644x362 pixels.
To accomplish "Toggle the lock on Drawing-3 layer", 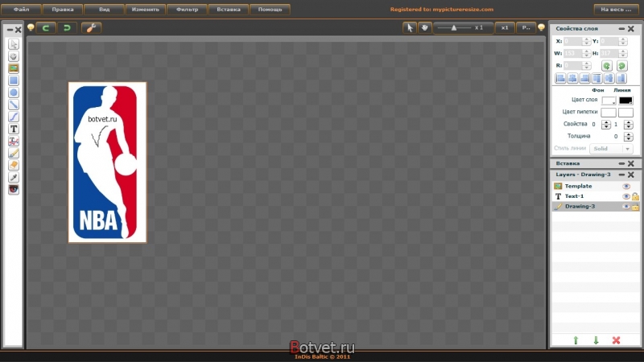I will point(635,207).
